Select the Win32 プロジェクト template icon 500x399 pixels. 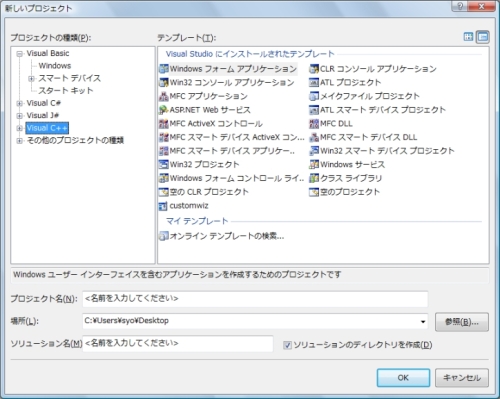pyautogui.click(x=164, y=164)
